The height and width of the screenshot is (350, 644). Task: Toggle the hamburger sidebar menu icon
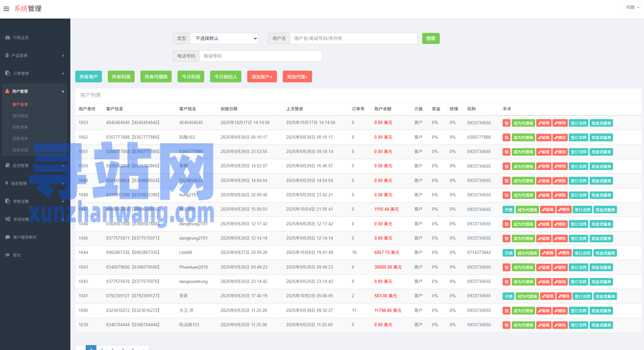tap(6, 9)
